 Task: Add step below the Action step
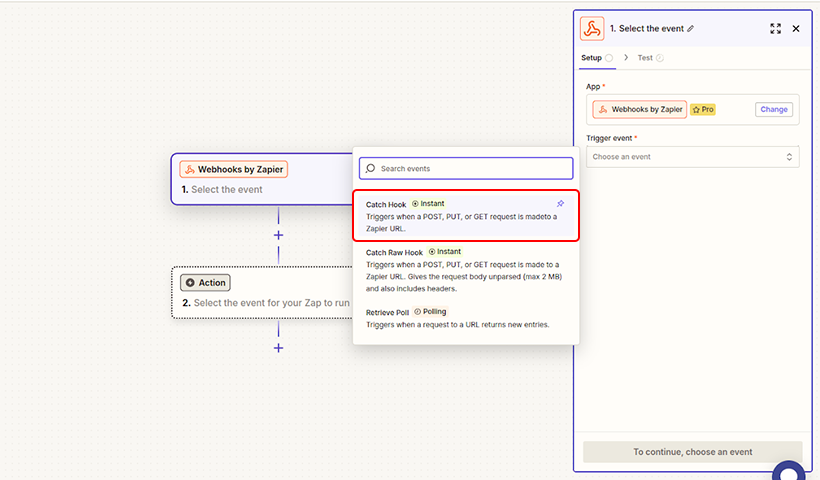tap(278, 348)
